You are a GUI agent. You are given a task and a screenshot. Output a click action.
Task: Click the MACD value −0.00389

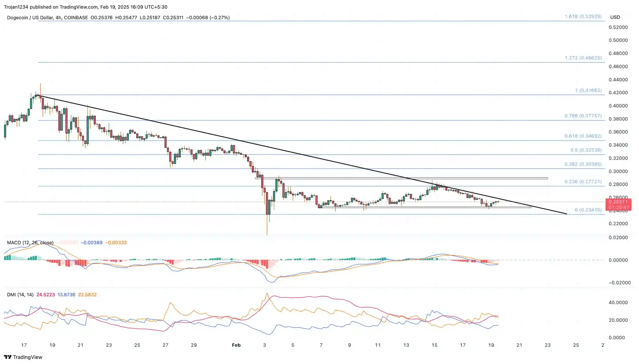click(91, 243)
